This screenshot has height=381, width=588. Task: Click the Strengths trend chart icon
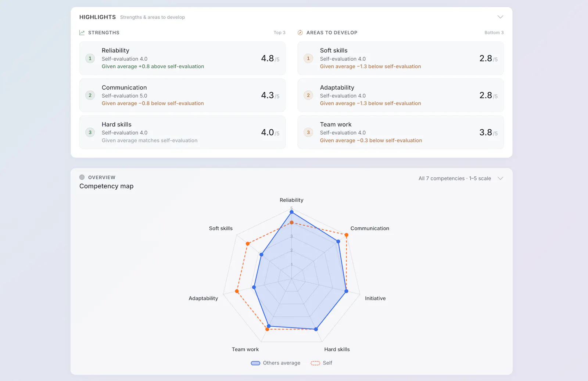tap(82, 33)
